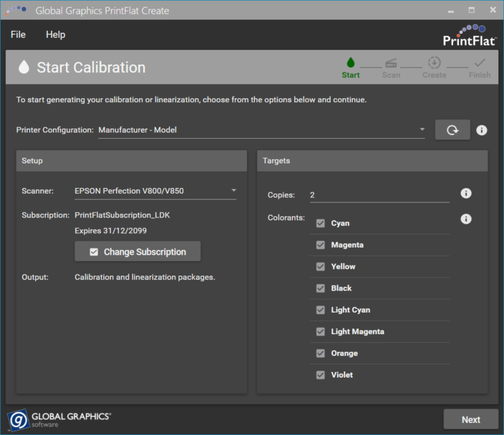The height and width of the screenshot is (435, 504).
Task: Click the Global Graphics software logo
Action: tap(59, 420)
